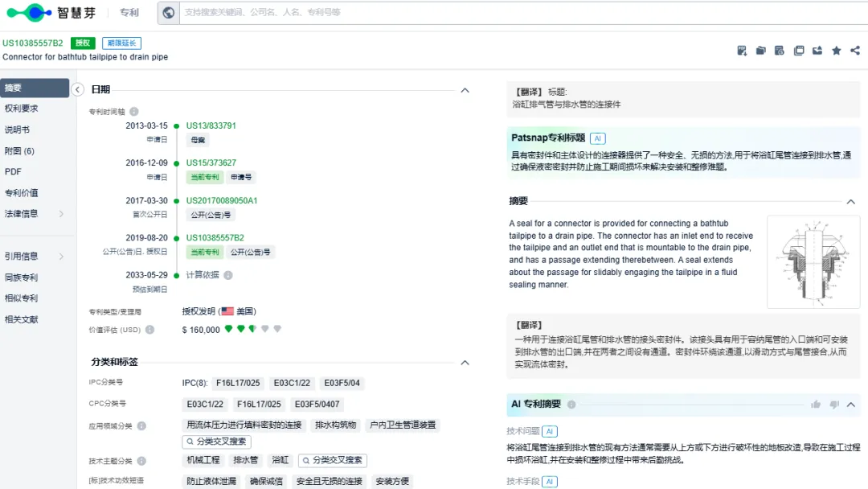Click info icon next to 专利时间轴
The image size is (868, 489).
click(134, 112)
